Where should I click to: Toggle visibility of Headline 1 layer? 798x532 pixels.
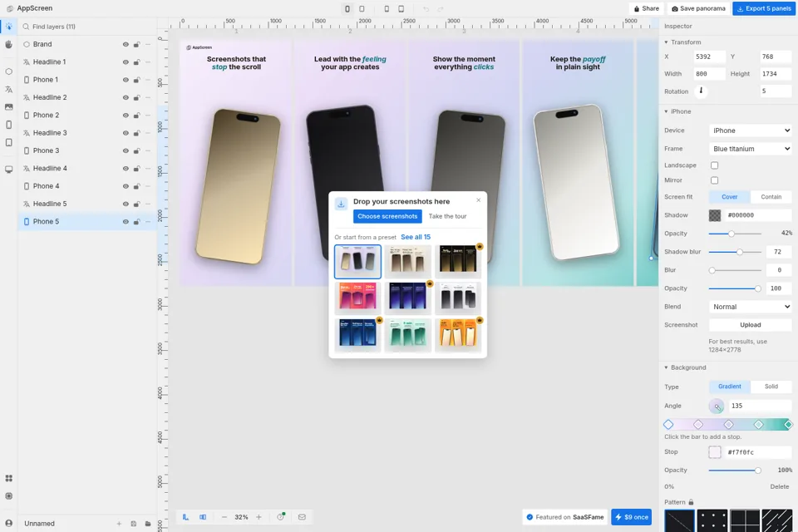[126, 62]
